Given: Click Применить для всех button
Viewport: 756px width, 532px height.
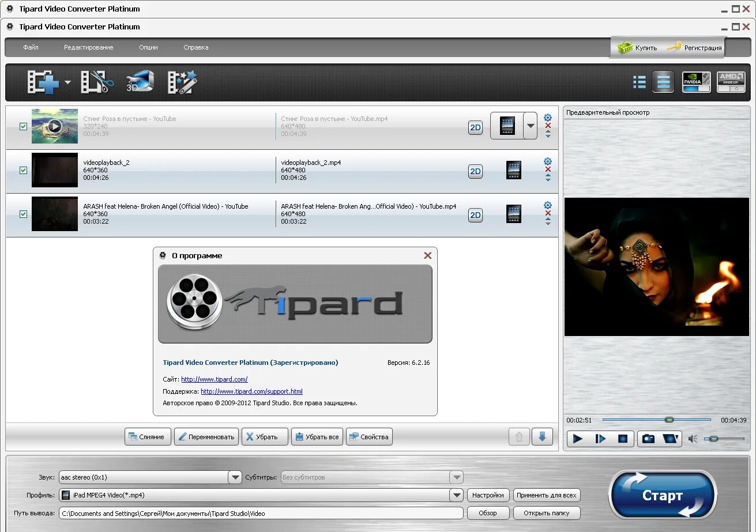Looking at the screenshot, I should [546, 495].
